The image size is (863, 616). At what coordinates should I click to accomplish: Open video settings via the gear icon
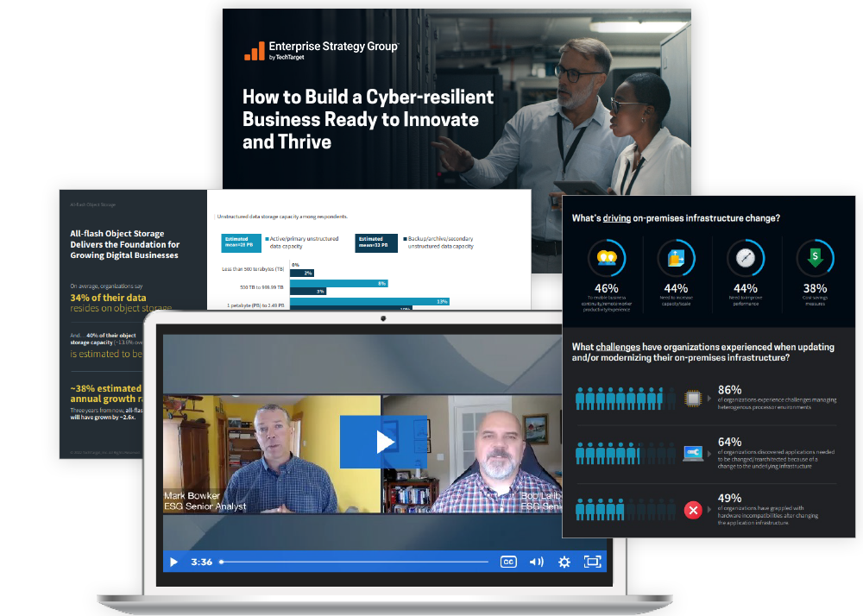pos(564,562)
